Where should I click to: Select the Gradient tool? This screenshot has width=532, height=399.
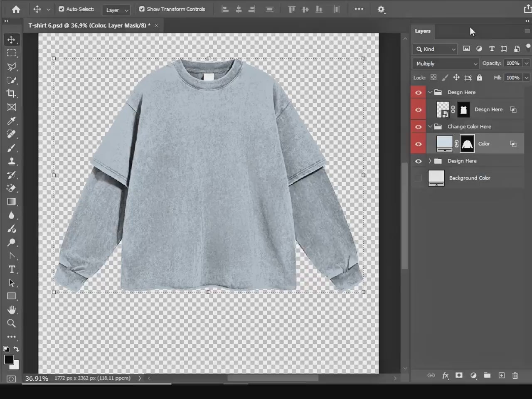click(x=12, y=202)
